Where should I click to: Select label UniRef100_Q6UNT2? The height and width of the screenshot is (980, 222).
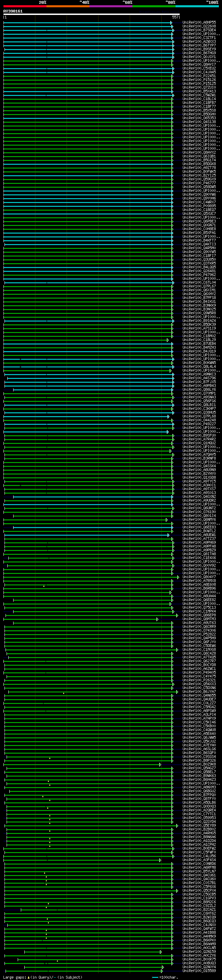(x=199, y=508)
